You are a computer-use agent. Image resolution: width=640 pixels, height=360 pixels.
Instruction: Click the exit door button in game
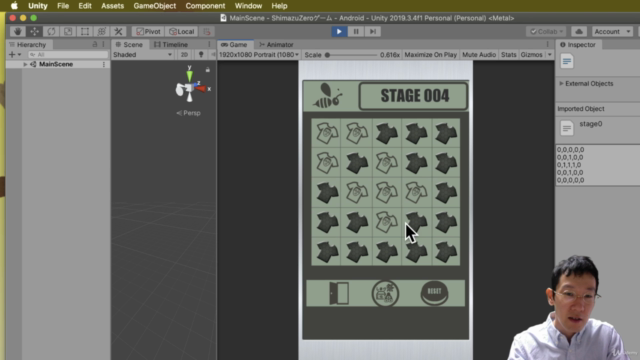(339, 293)
